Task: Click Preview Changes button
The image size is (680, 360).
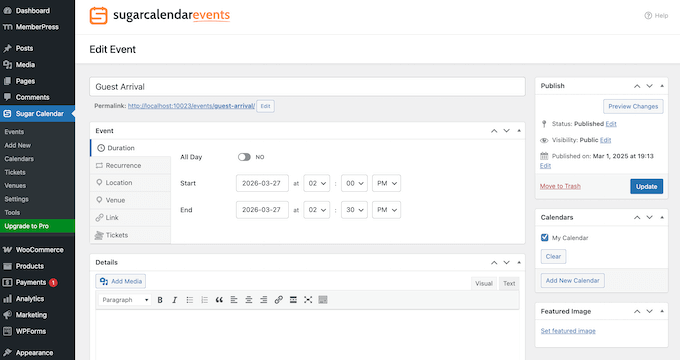Action: click(x=633, y=106)
